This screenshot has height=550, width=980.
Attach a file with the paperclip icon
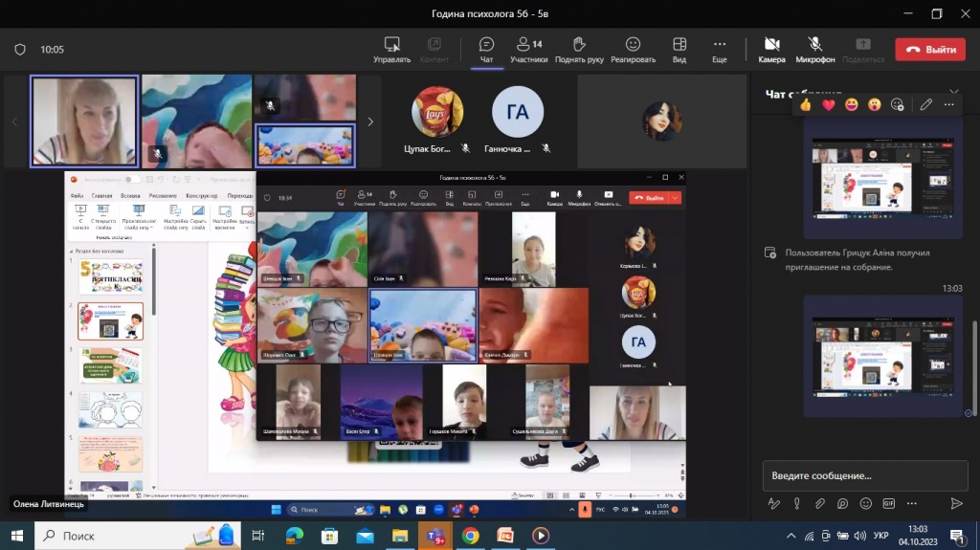click(820, 503)
